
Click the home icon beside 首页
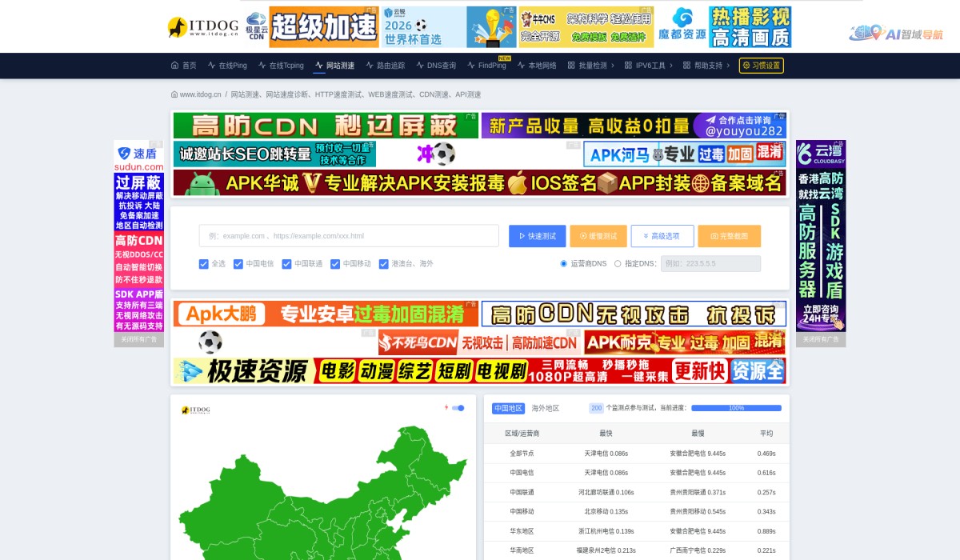tap(175, 66)
